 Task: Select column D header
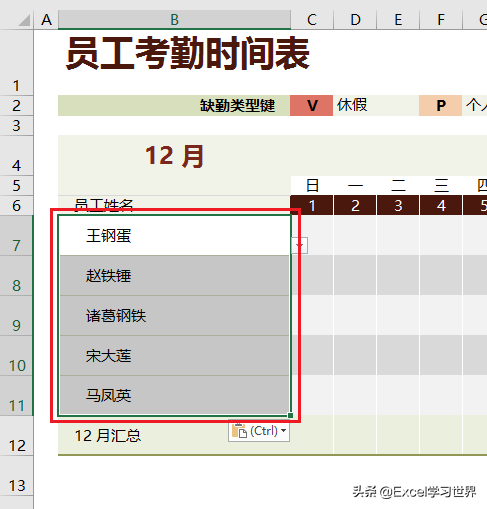tap(355, 20)
